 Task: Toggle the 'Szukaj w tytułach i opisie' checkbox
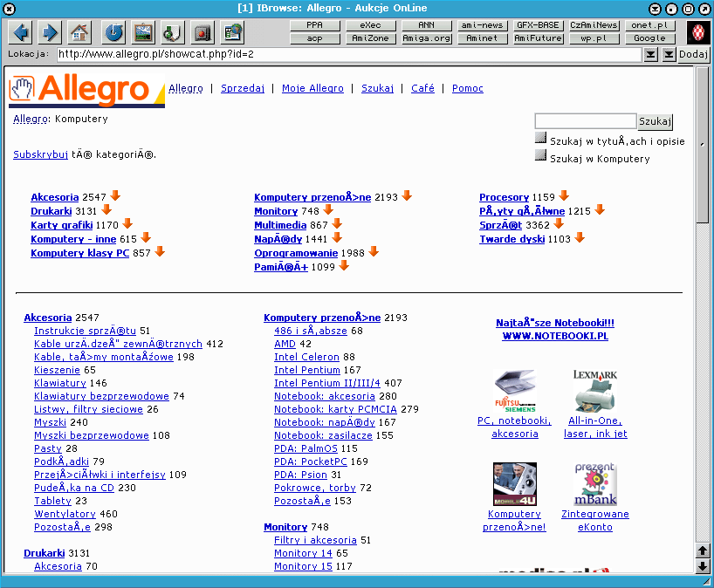(540, 138)
